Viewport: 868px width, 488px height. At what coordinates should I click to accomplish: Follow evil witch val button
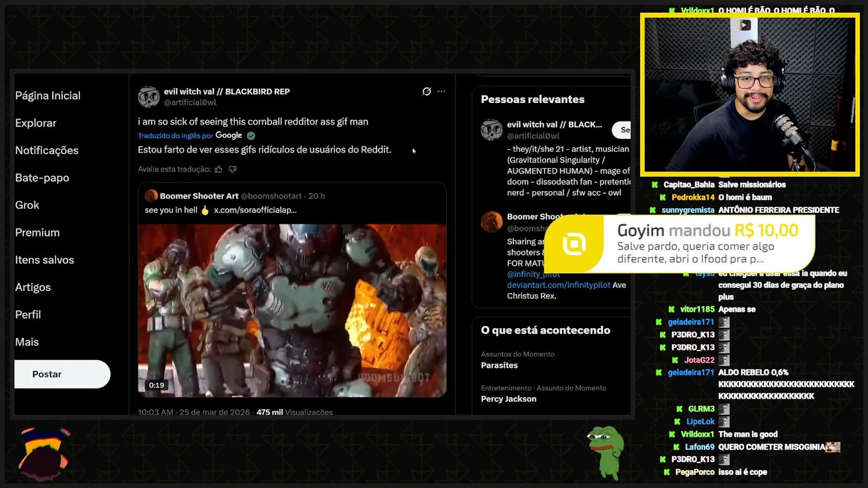pyautogui.click(x=621, y=129)
